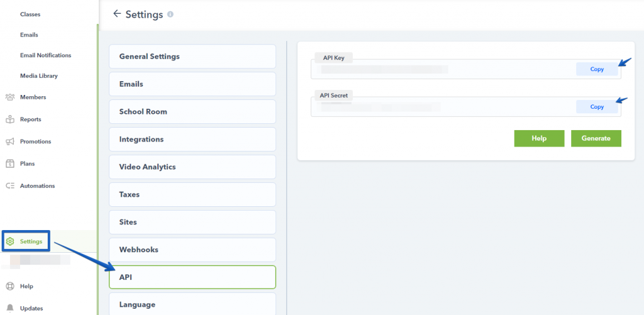Open the Webhooks settings section

(192, 250)
